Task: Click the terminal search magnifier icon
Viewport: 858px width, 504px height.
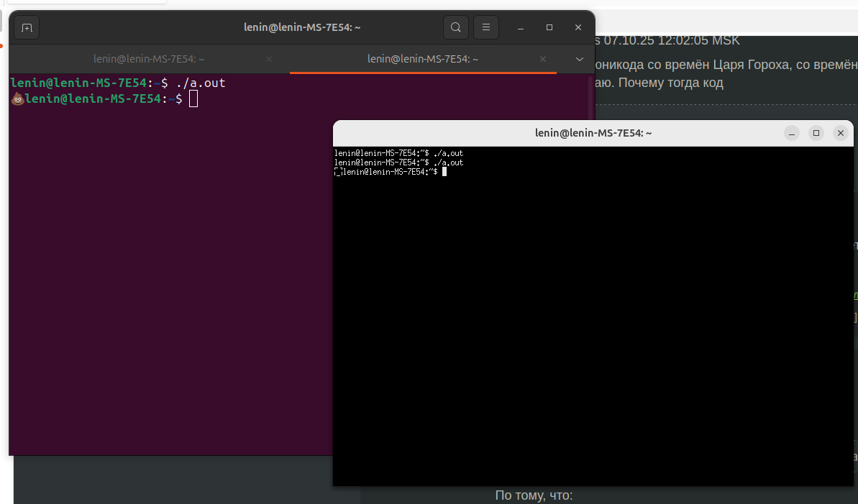Action: [x=455, y=27]
